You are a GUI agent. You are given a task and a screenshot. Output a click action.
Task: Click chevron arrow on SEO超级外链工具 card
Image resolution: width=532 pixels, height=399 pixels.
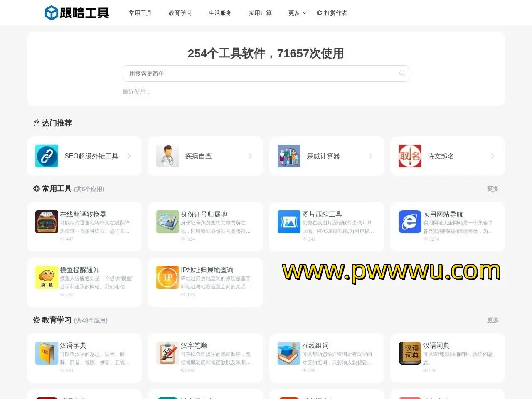pos(129,156)
